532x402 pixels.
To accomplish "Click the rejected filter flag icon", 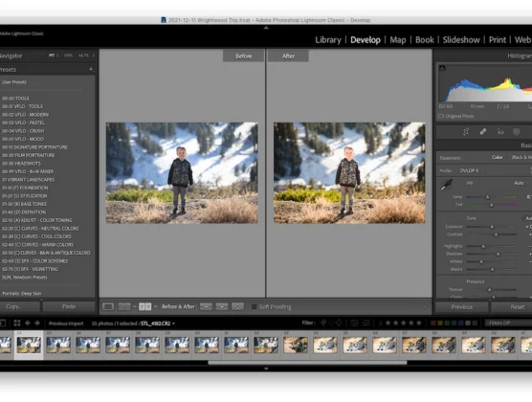I will (339, 323).
